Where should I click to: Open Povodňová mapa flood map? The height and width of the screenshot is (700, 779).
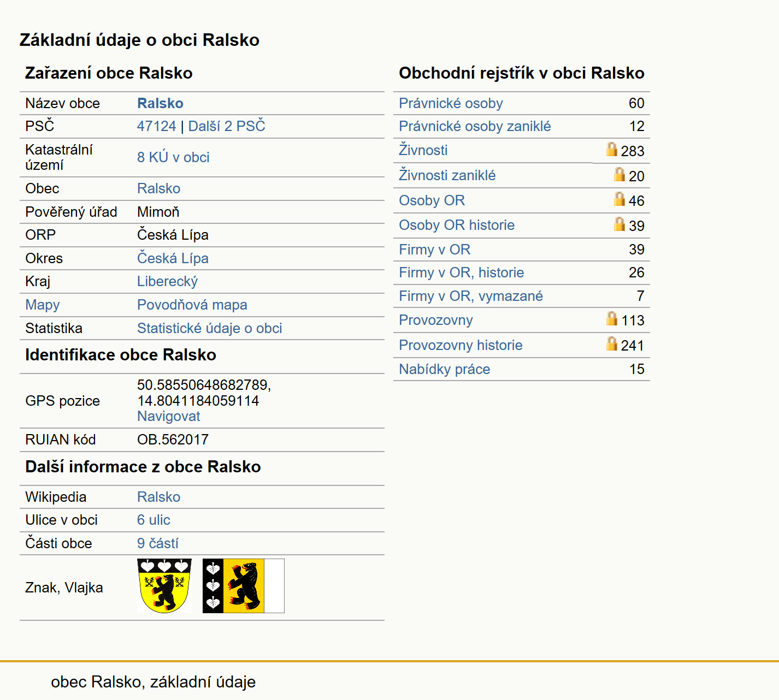(192, 305)
